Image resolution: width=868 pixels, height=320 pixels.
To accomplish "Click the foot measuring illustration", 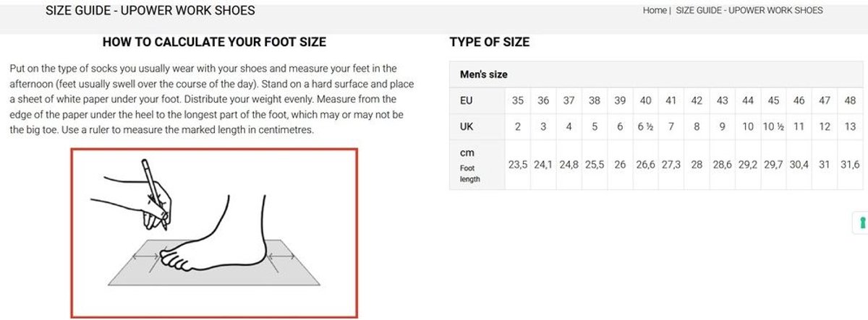I will [214, 233].
